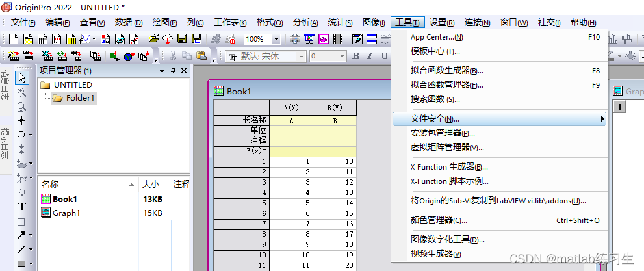This screenshot has width=644, height=271.
Task: Click the Import Single ASCII icon
Action: [x=28, y=56]
